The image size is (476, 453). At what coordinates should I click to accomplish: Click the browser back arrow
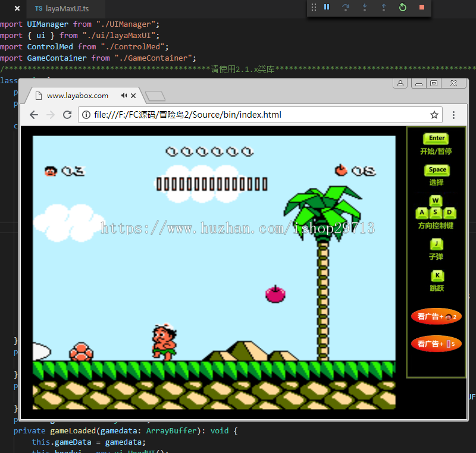tap(33, 115)
